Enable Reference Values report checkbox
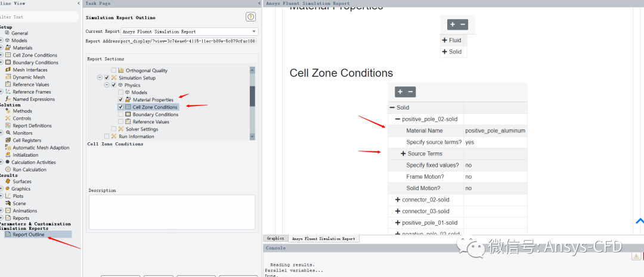The width and height of the screenshot is (644, 277). coord(120,122)
